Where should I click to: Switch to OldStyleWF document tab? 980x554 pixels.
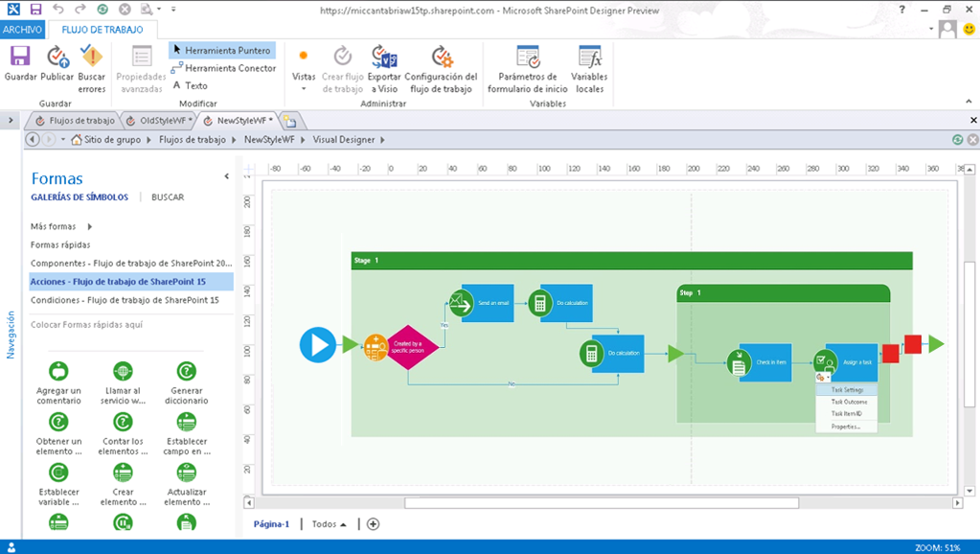coord(159,121)
